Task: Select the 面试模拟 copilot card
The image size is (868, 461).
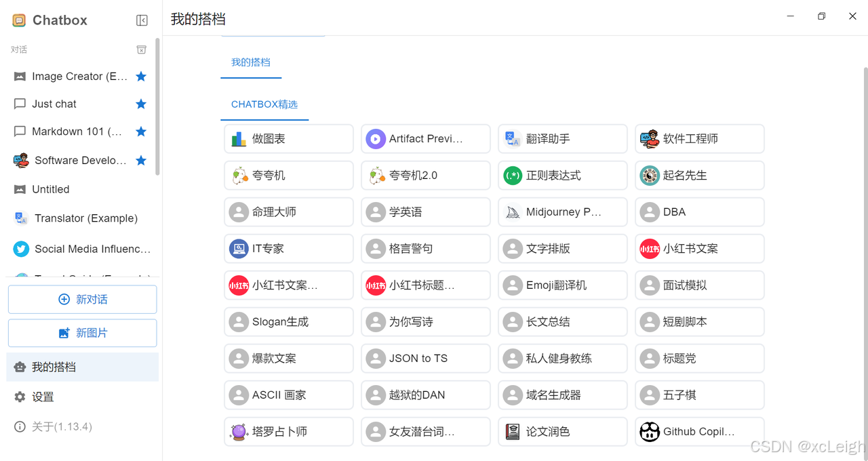Action: click(700, 285)
